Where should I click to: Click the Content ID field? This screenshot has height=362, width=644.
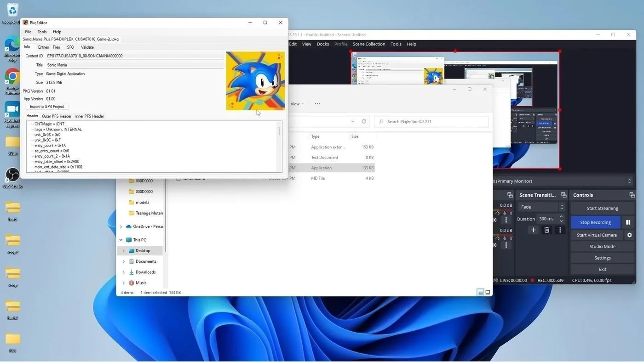135,56
